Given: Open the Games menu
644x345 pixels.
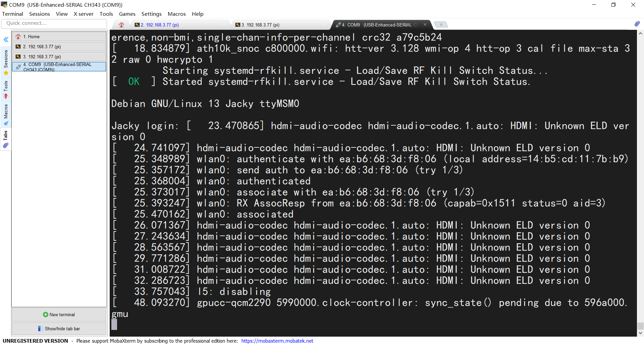Looking at the screenshot, I should [127, 14].
